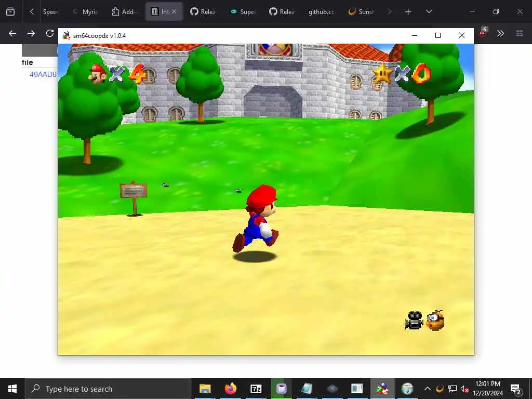Open the window-panel taskbar app

coord(357,389)
